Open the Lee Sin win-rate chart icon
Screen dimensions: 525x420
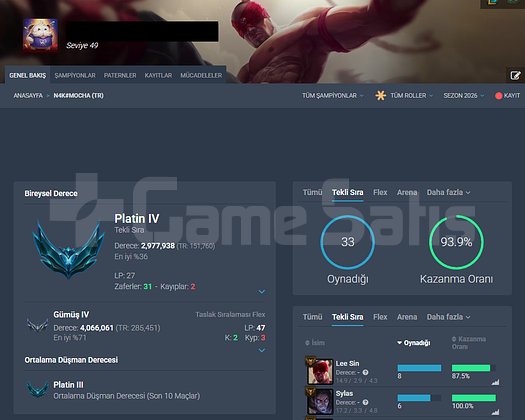pyautogui.click(x=495, y=382)
